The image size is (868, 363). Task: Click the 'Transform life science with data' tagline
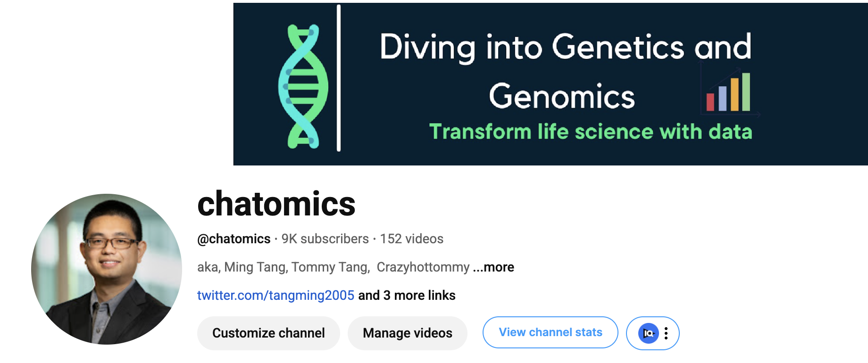tap(591, 132)
